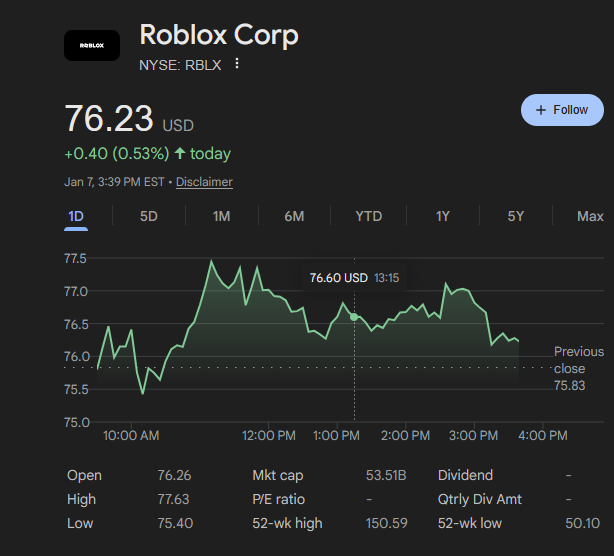Click the Mkt cap value 53.51B
Viewport: 614px width, 556px height.
coord(386,475)
